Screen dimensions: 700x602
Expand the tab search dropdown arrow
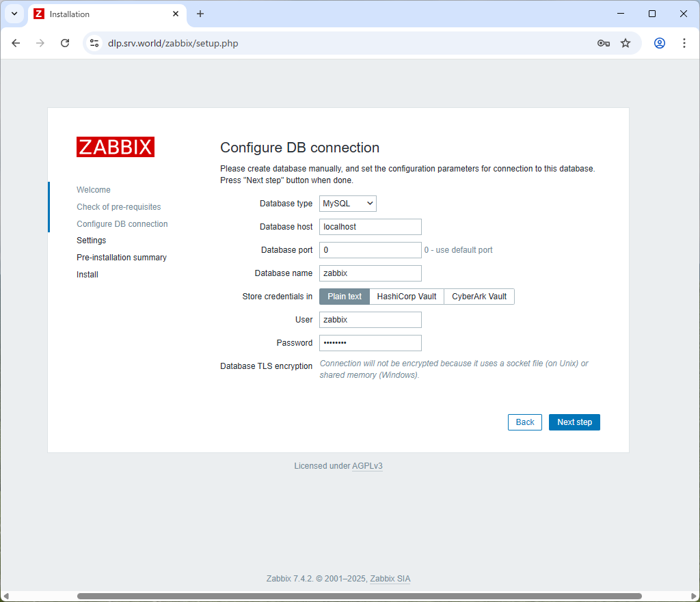tap(14, 14)
